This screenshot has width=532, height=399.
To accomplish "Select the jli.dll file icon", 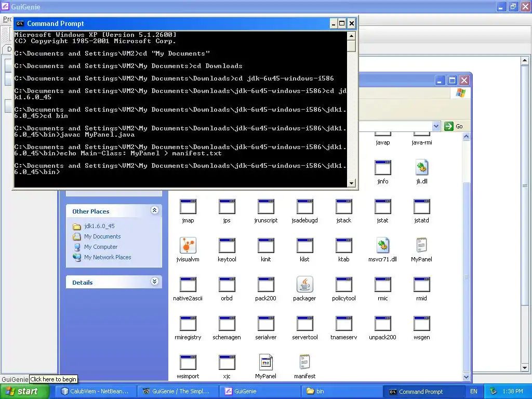I will coord(422,167).
